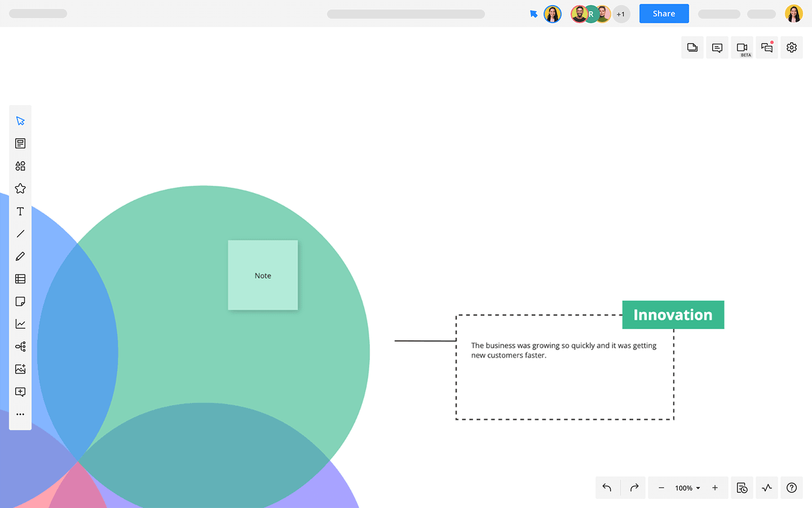Start video chat beta
The width and height of the screenshot is (812, 508).
742,47
